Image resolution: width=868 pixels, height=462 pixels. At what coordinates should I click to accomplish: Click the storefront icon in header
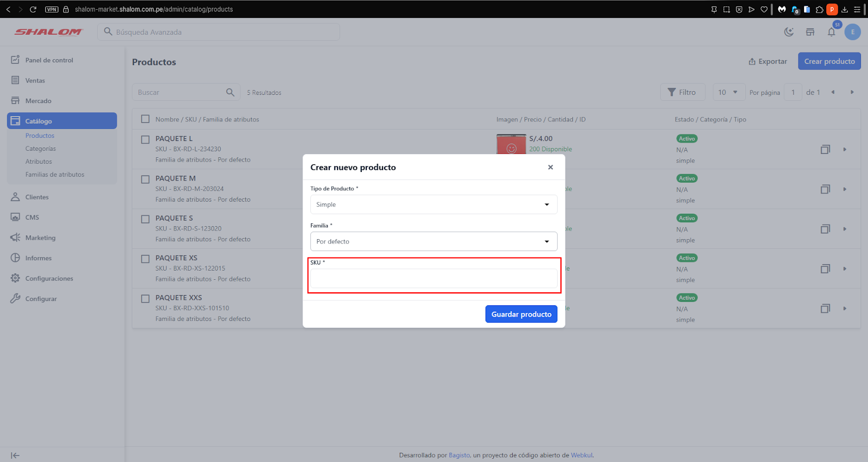810,32
